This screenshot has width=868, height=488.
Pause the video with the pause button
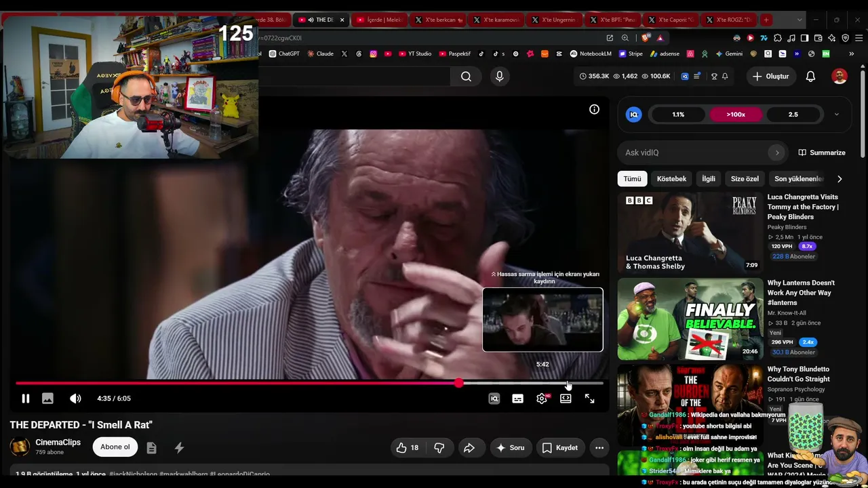point(25,399)
